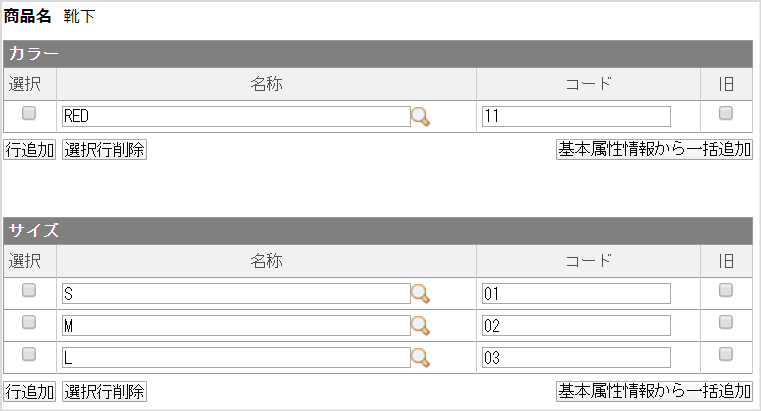Open the magnifier lookup beside size S
Image resolution: width=761 pixels, height=411 pixels.
pos(420,294)
